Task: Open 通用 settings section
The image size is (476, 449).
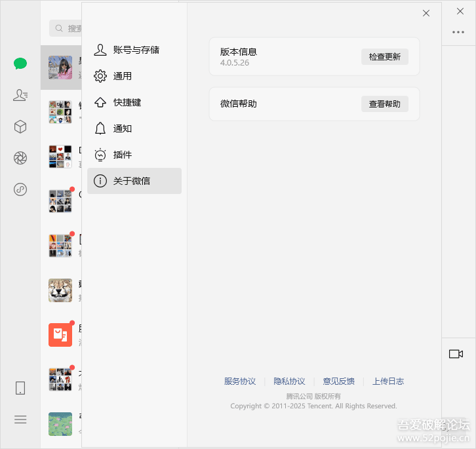Action: click(134, 76)
